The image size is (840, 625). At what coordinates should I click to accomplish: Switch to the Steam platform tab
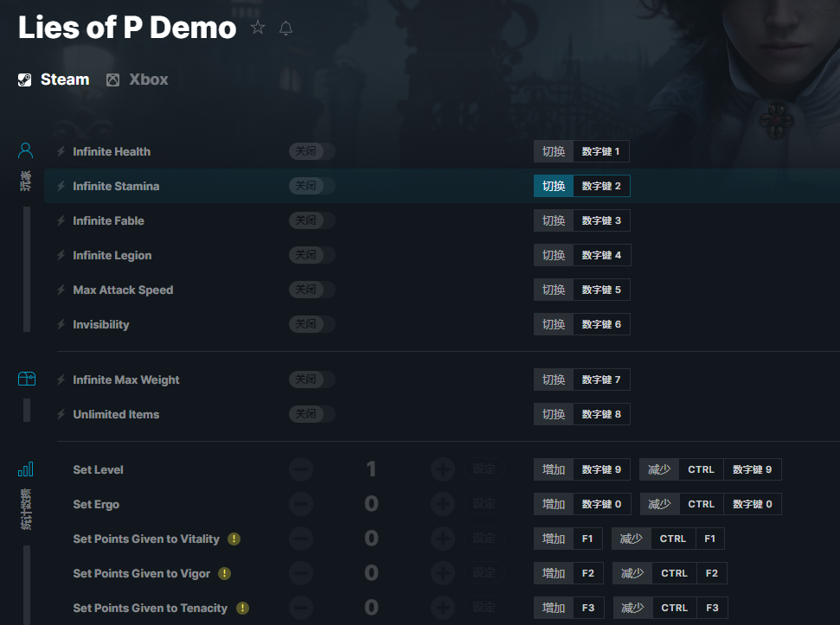pos(54,80)
